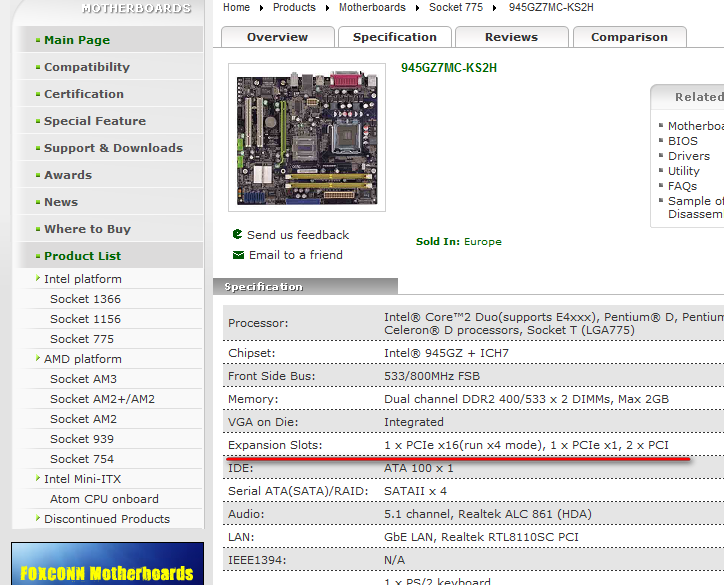The image size is (724, 585).
Task: Open the Where to Buy menu item
Action: (110, 229)
